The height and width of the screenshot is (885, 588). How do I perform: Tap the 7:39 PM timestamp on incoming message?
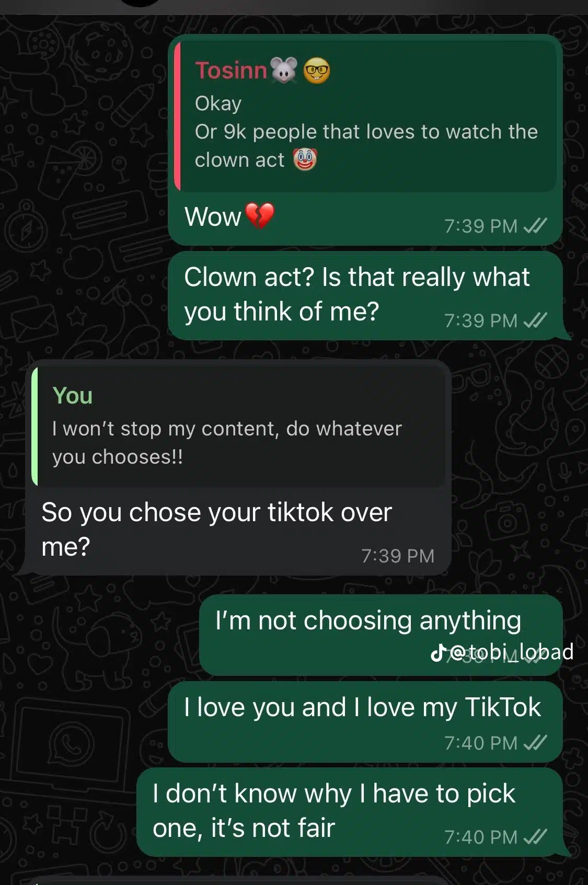(398, 556)
